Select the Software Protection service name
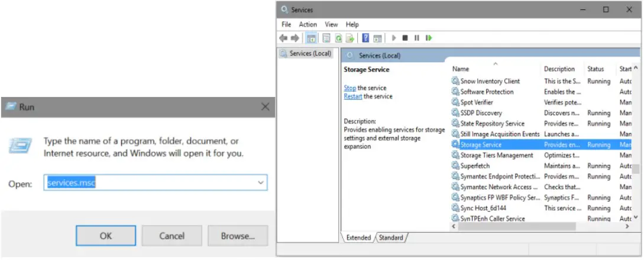 487,92
